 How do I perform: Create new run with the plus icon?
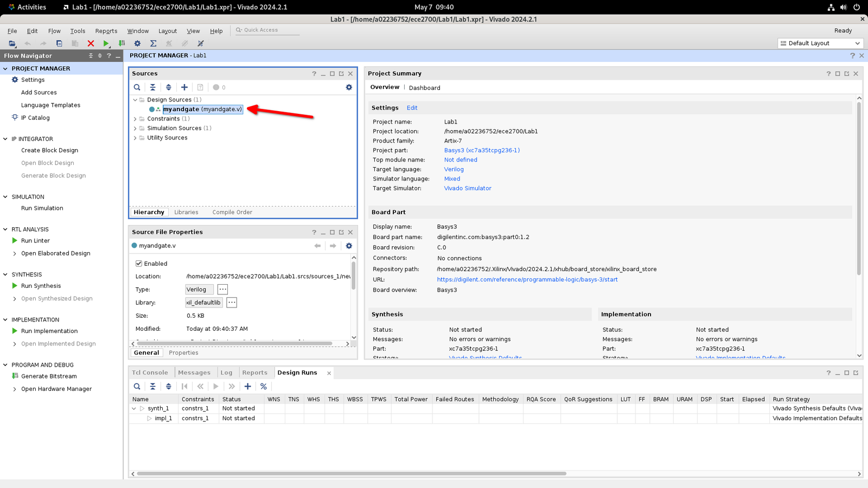(x=247, y=387)
